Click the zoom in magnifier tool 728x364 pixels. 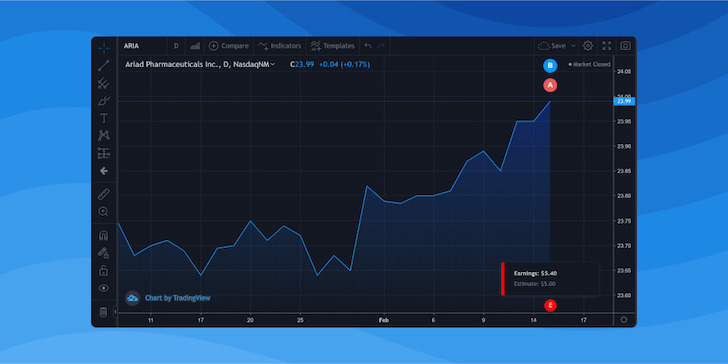(x=104, y=212)
